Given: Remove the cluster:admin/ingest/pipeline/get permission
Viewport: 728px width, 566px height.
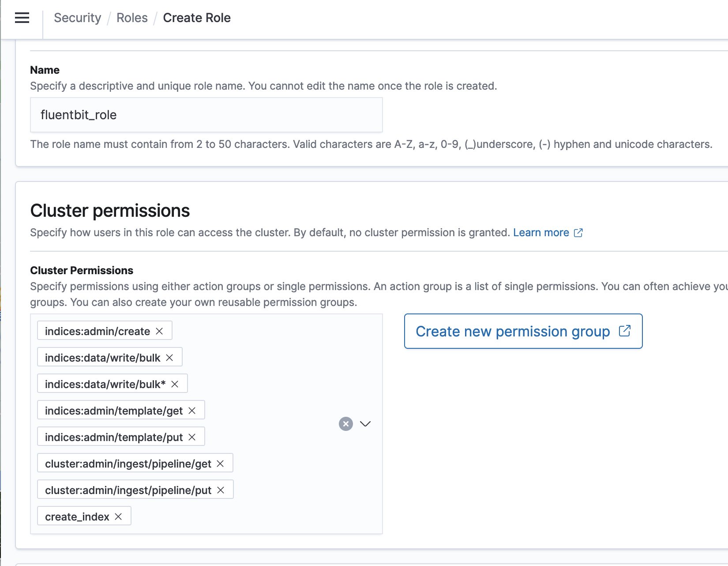Looking at the screenshot, I should point(221,463).
